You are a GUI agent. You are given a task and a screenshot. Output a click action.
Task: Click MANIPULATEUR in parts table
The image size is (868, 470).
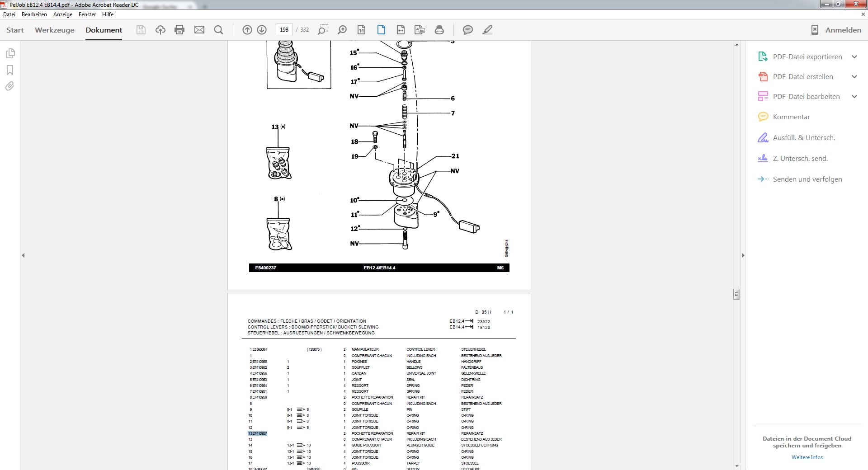click(365, 349)
